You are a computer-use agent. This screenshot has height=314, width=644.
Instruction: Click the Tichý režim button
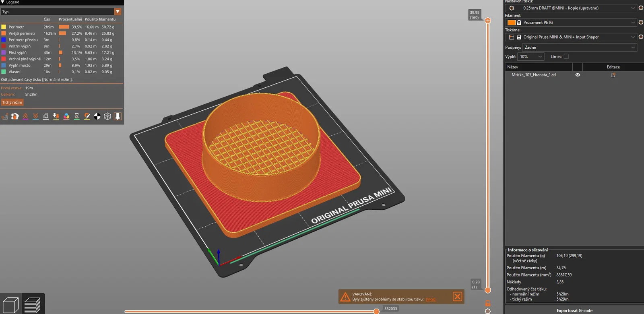12,103
